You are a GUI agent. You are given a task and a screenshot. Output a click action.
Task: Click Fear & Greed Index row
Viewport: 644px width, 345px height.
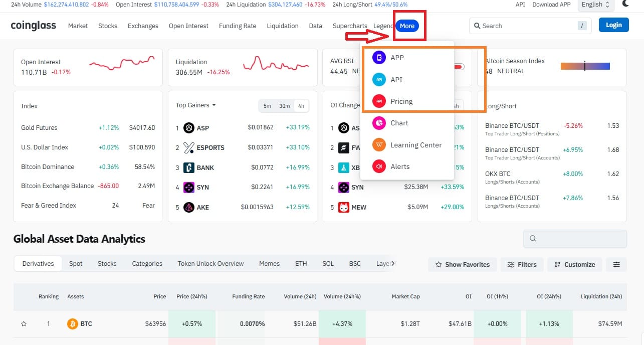(88, 206)
